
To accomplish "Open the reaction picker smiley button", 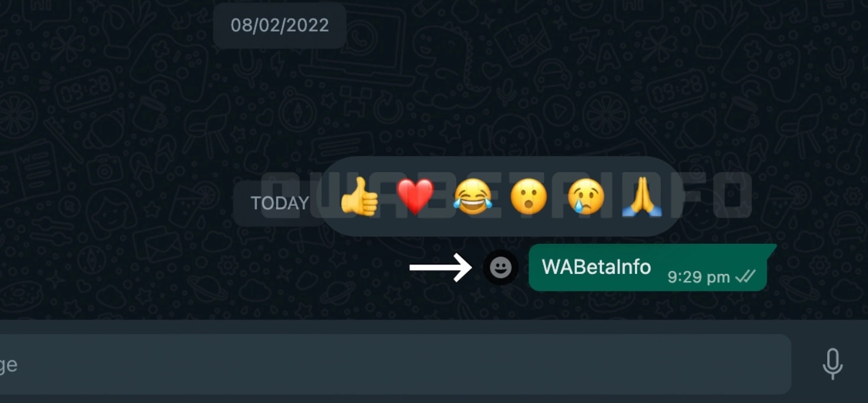I will click(x=501, y=267).
